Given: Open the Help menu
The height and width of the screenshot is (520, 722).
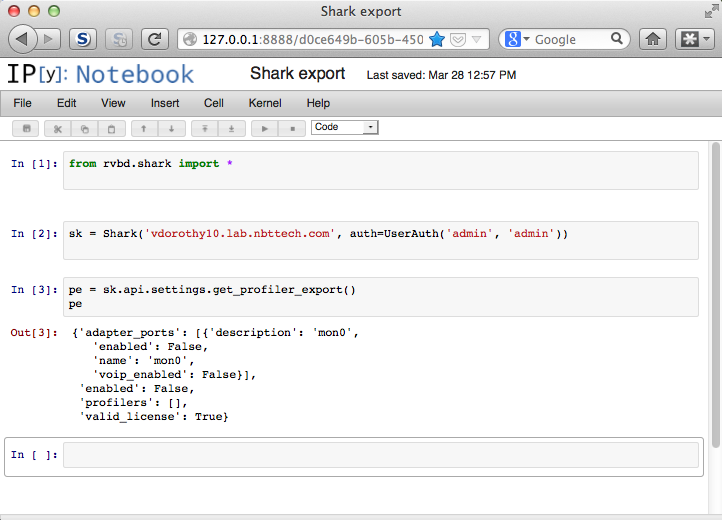Looking at the screenshot, I should pos(318,103).
